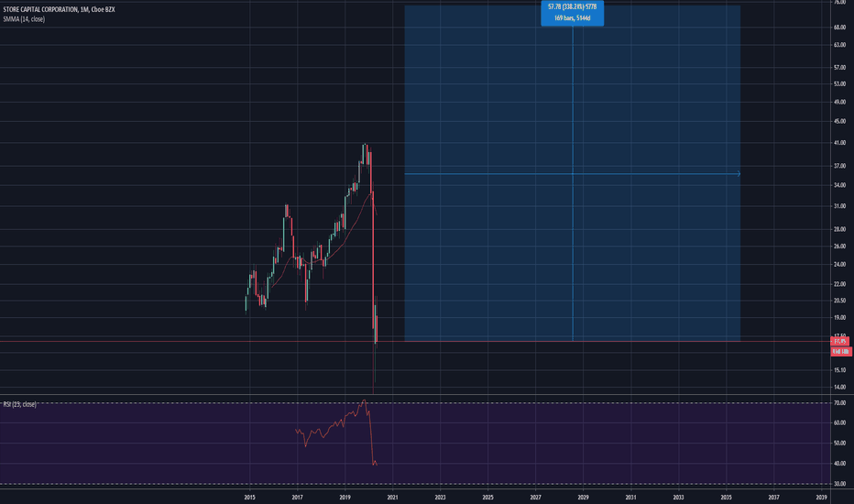Select the SMMA (14, close) indicator legend

point(24,19)
